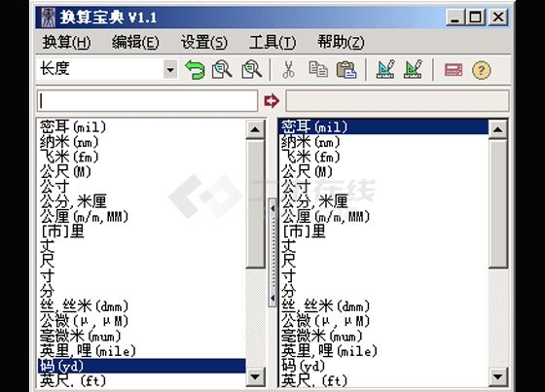The width and height of the screenshot is (545, 392).
Task: Select highlighted 码(yd) in the left list
Action: [x=142, y=366]
